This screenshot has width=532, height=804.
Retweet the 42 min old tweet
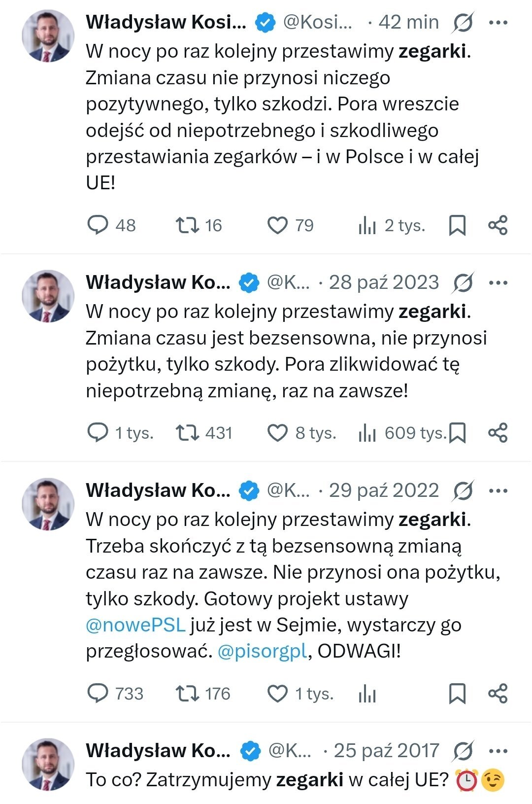(188, 225)
